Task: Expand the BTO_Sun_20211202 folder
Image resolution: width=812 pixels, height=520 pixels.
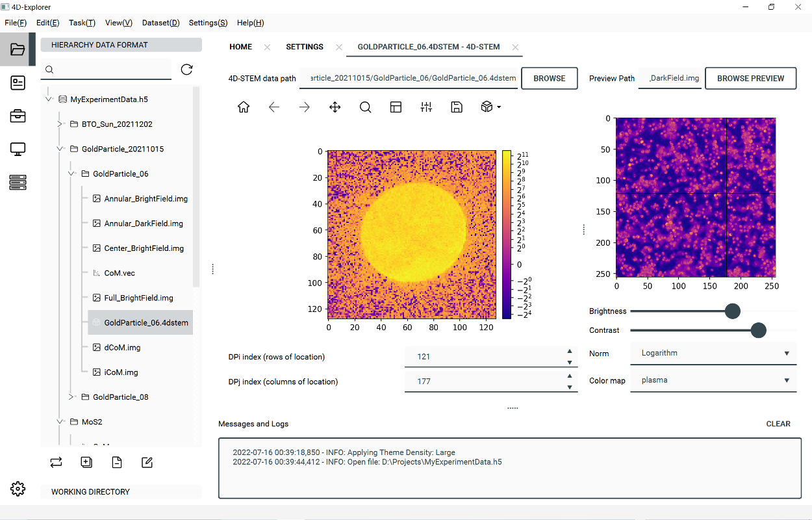Action: pos(60,124)
